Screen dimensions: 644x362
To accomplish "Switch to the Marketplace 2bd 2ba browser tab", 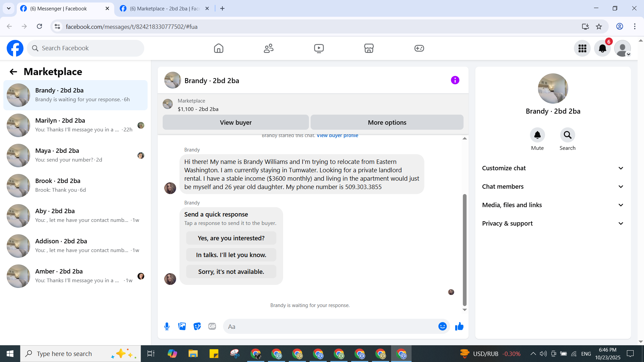I will (x=164, y=9).
